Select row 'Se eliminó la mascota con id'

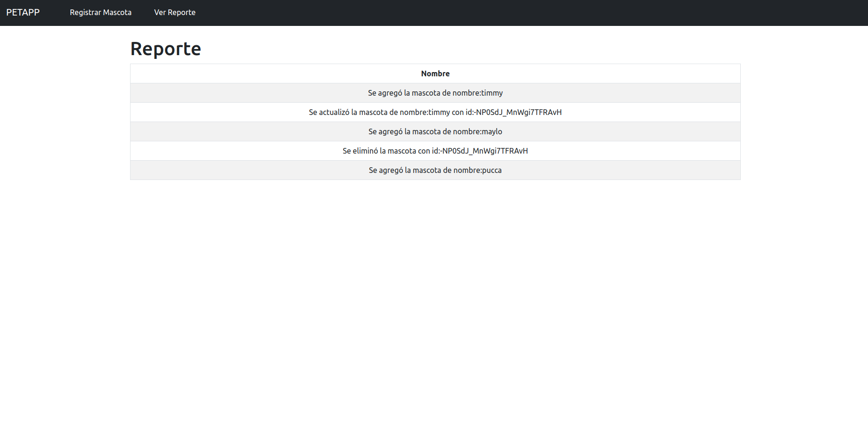point(435,151)
